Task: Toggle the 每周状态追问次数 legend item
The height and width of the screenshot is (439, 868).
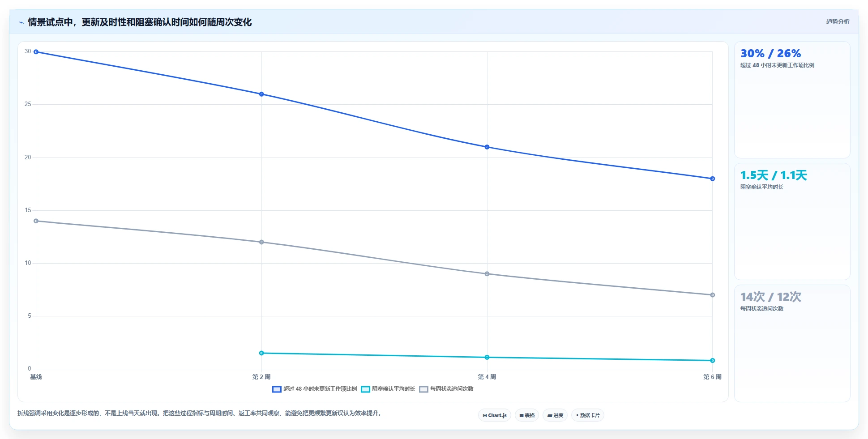Action: coord(446,389)
